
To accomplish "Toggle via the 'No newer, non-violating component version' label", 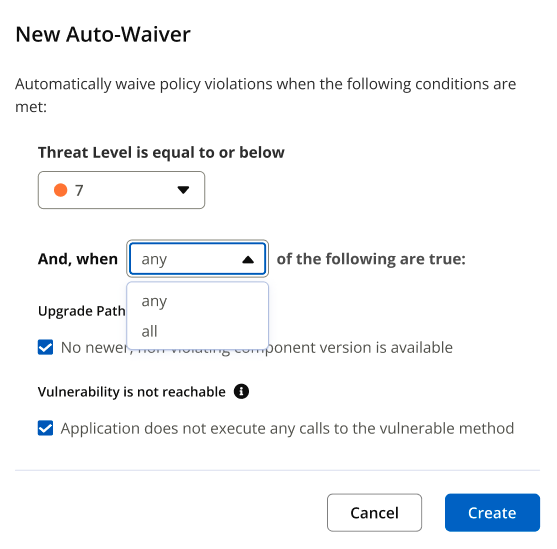I will point(256,348).
